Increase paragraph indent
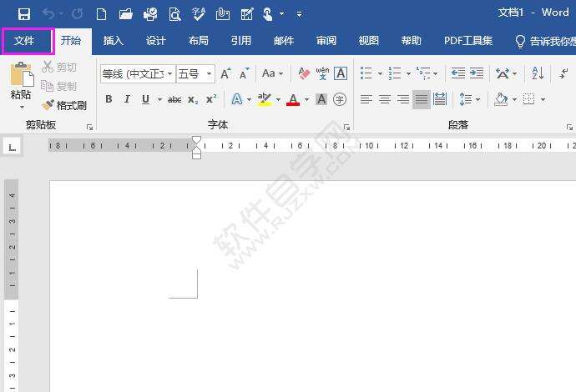This screenshot has height=392, width=576. (477, 73)
